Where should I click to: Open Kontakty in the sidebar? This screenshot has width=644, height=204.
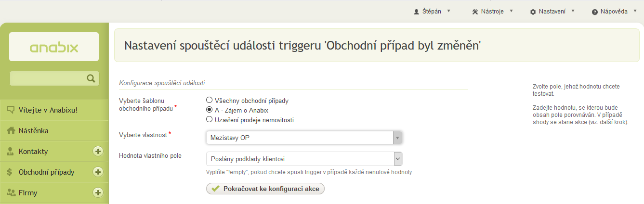54,151
